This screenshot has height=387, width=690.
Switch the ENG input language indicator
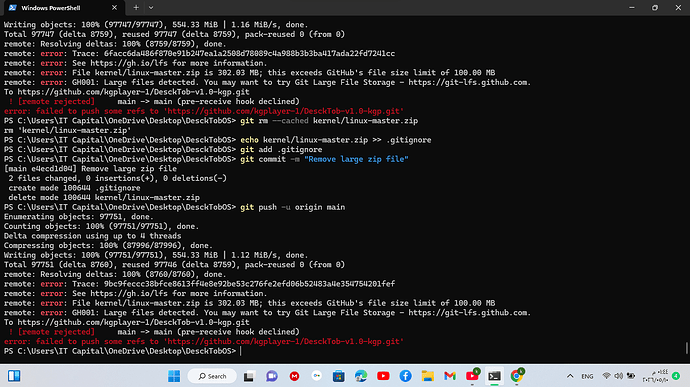587,376
